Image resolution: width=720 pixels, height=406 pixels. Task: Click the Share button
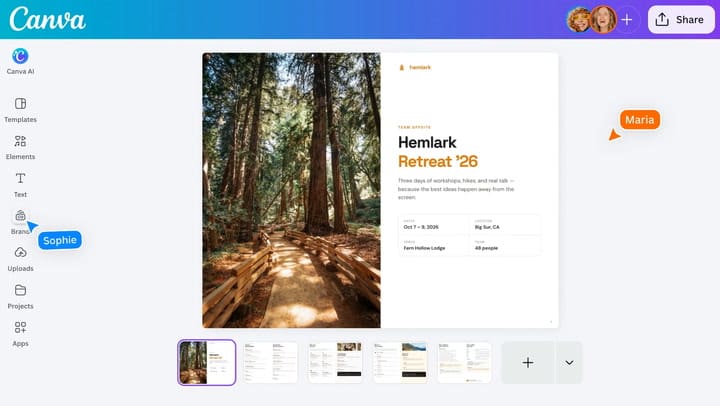pos(681,20)
